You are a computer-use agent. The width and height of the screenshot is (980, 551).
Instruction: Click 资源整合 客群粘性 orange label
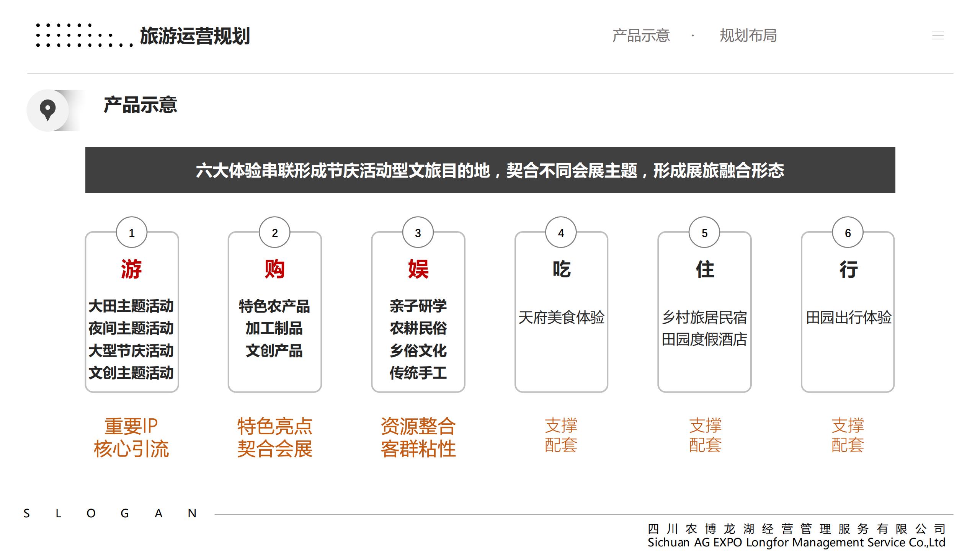pos(418,437)
